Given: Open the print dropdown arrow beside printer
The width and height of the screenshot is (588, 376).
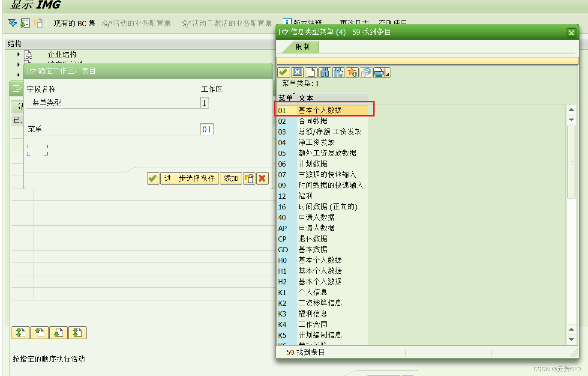Looking at the screenshot, I should 387,74.
